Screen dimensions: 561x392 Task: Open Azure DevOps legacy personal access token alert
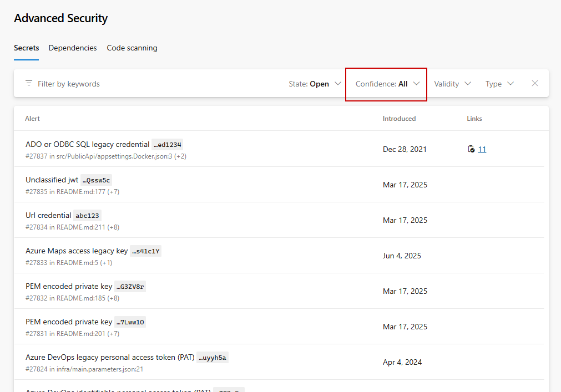pos(109,358)
